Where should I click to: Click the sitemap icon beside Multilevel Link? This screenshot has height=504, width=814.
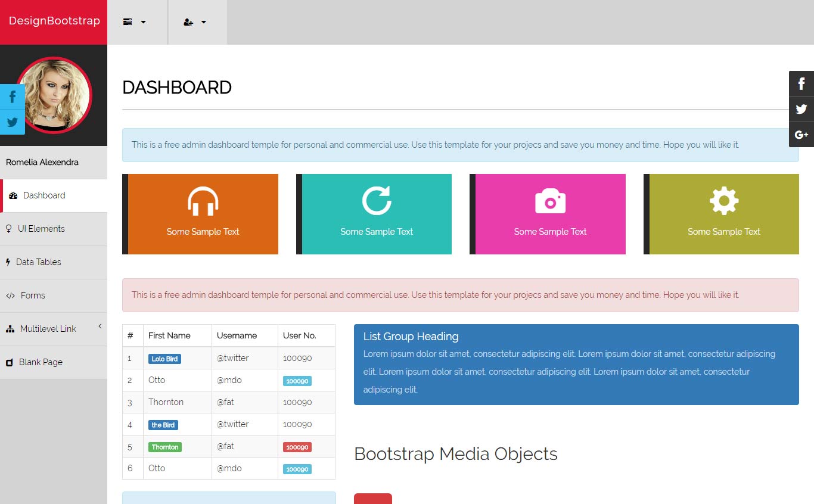pos(10,329)
